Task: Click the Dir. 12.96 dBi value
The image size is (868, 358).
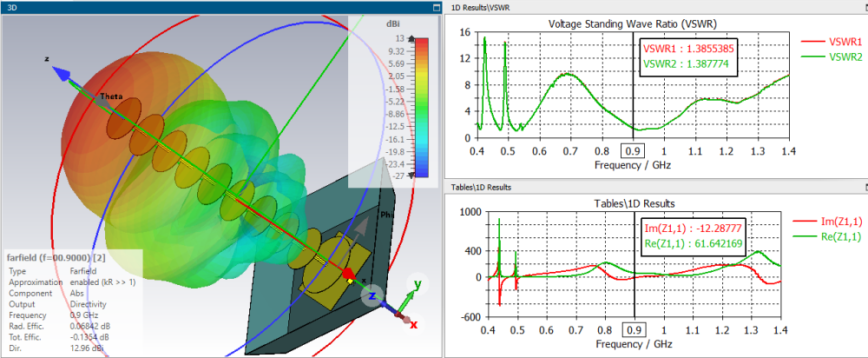Action: (x=86, y=348)
